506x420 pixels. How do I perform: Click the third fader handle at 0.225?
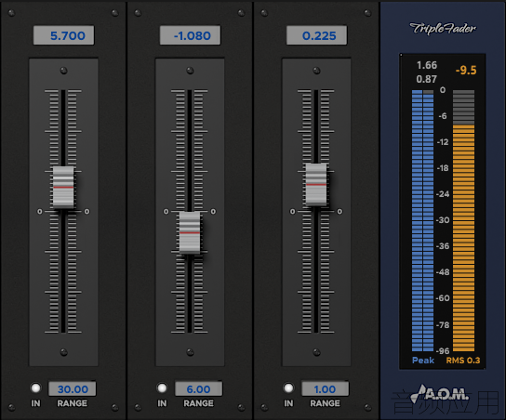coord(316,184)
